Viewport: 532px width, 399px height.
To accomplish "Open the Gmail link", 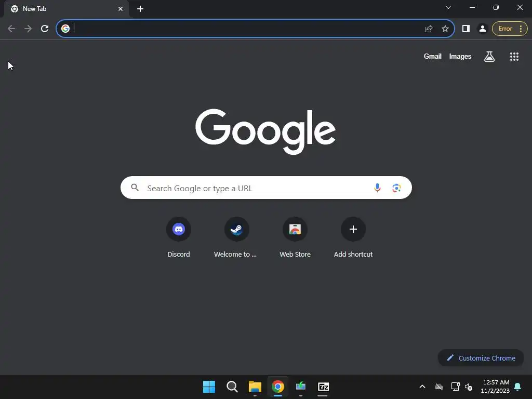I will [x=433, y=56].
